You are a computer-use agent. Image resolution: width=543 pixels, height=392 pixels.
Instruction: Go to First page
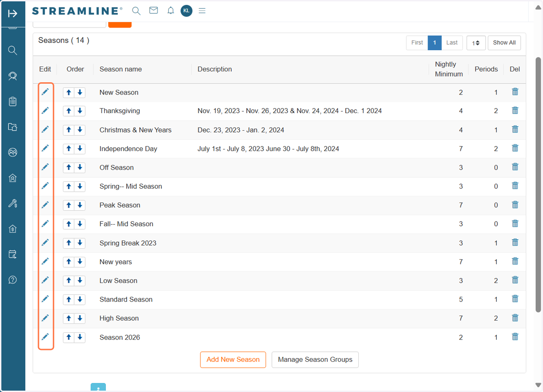coord(417,43)
